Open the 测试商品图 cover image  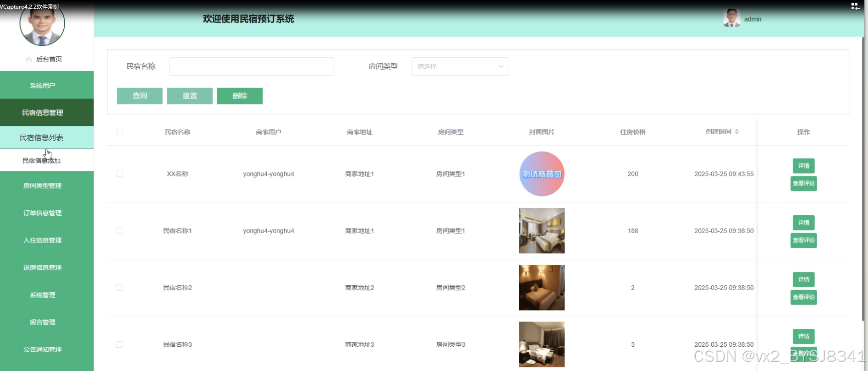[x=542, y=174]
